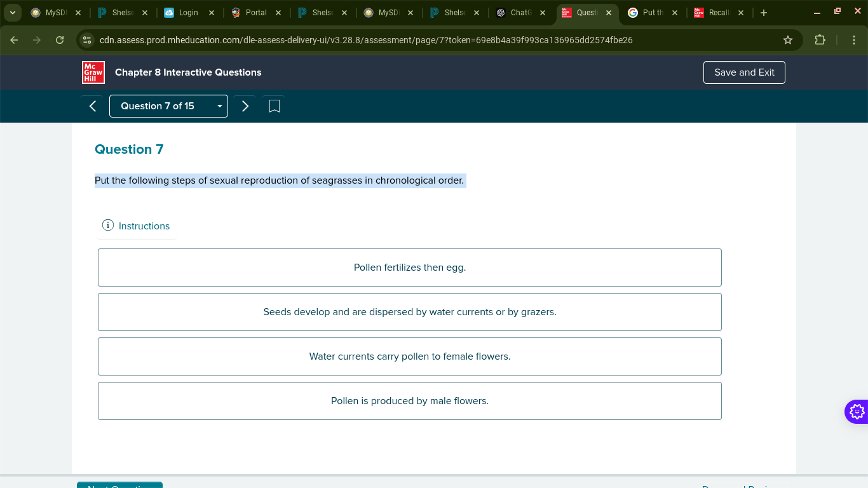Select 'Pollen fertilizes then egg.' item

pos(410,268)
